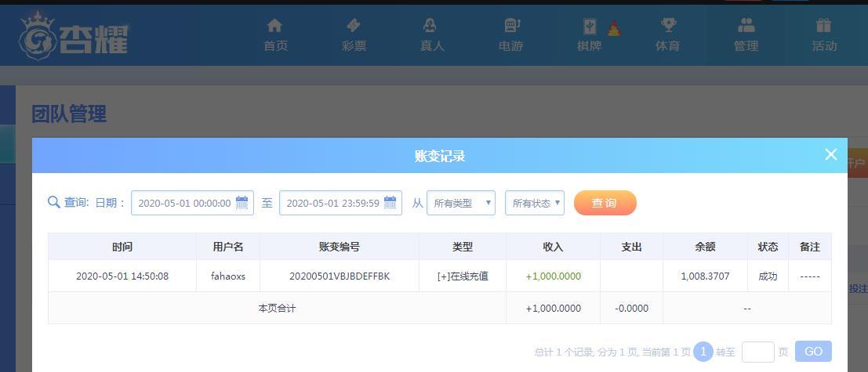Click the slot machine icon above 电游

click(x=511, y=25)
